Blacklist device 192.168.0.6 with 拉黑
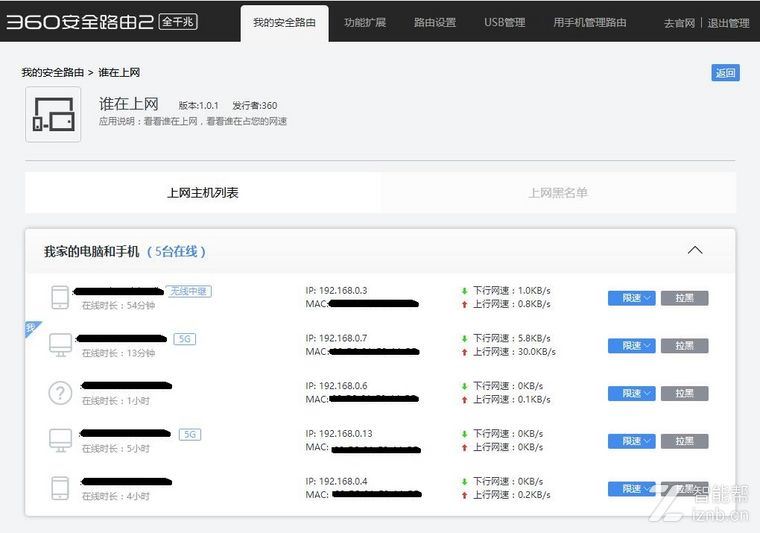 684,393
